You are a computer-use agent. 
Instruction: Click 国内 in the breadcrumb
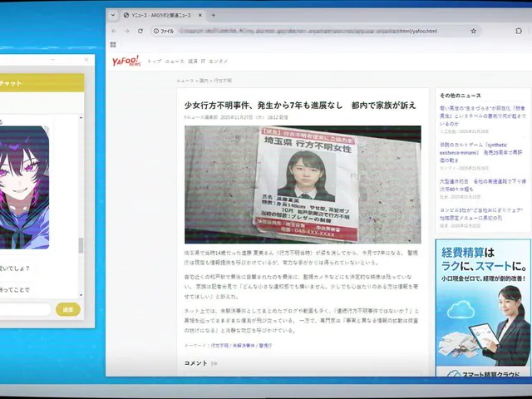pos(204,81)
